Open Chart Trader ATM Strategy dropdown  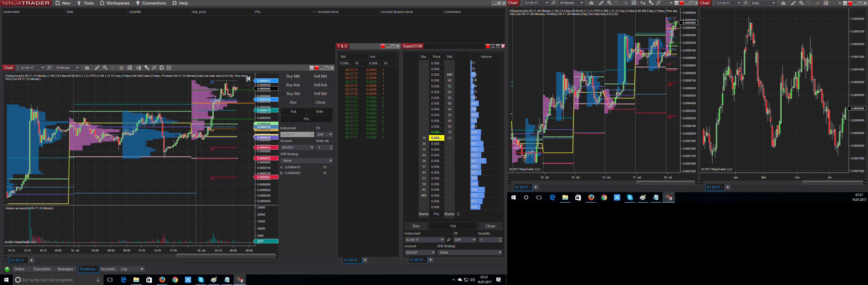pos(307,160)
